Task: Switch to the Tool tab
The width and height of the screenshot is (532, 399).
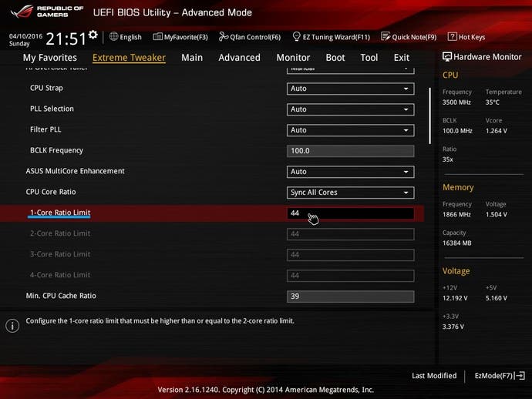Action: pyautogui.click(x=369, y=58)
